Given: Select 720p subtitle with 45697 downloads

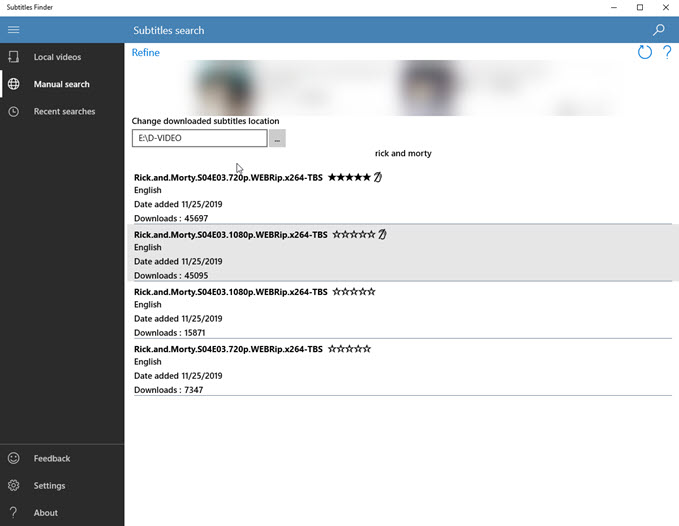Looking at the screenshot, I should coord(403,197).
